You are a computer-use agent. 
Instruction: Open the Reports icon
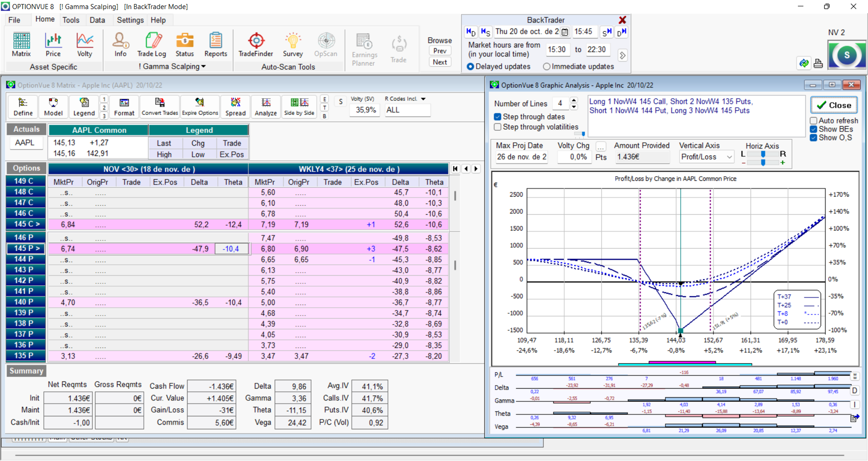216,45
